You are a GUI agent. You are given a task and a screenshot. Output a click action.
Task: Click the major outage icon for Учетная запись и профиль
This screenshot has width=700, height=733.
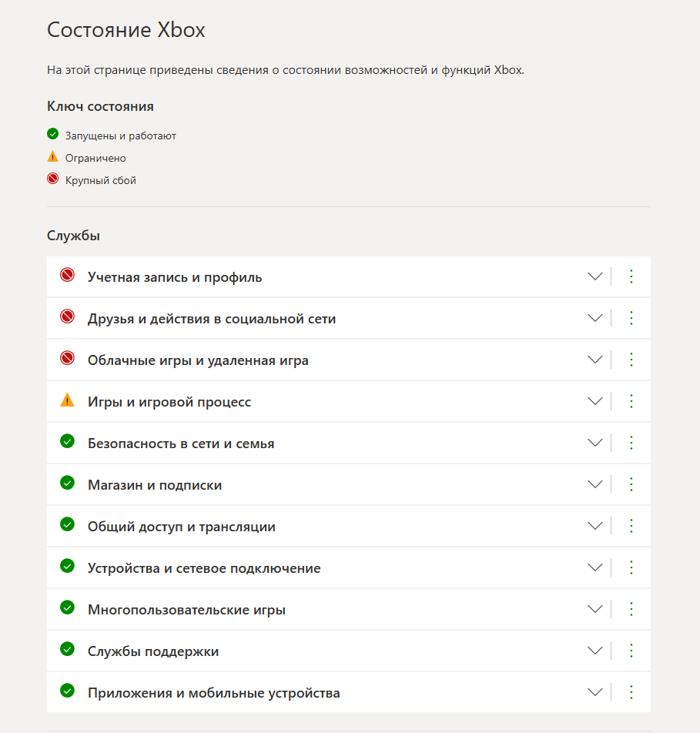[x=67, y=275]
